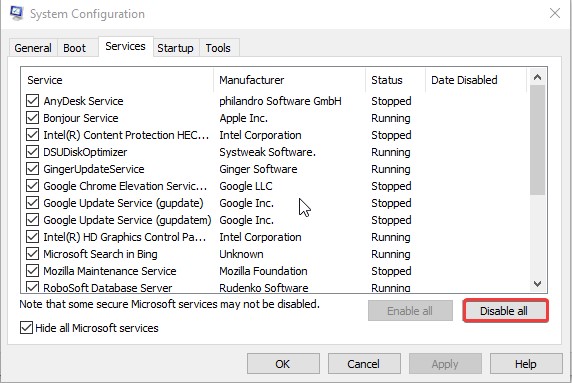Toggle Intel(R) Content Protection HEC checkbox
The image size is (572, 383).
point(32,135)
